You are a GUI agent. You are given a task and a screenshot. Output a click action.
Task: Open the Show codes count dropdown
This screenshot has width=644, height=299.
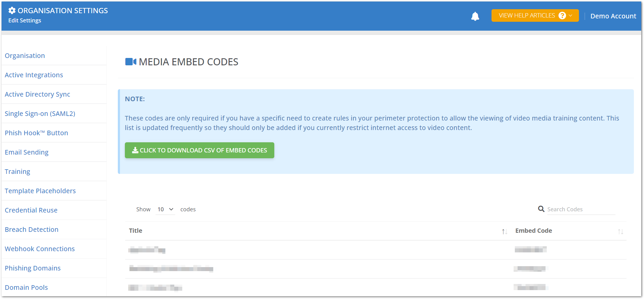point(165,209)
